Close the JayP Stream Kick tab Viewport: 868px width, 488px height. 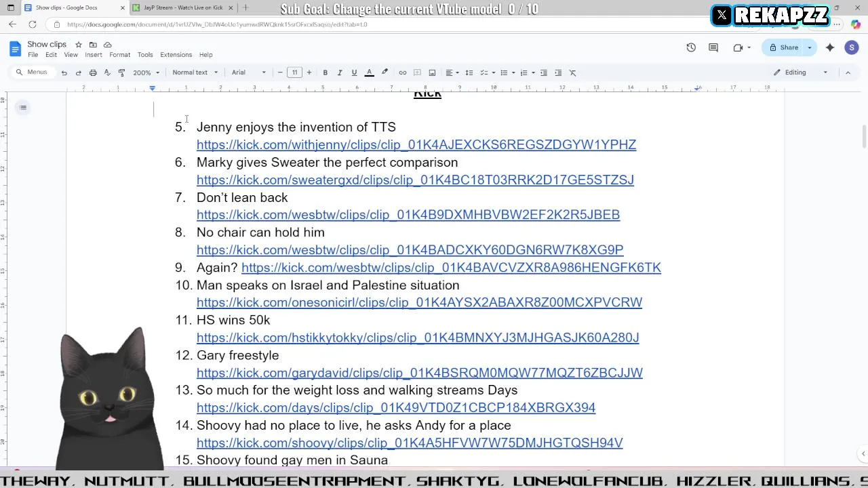coord(231,7)
